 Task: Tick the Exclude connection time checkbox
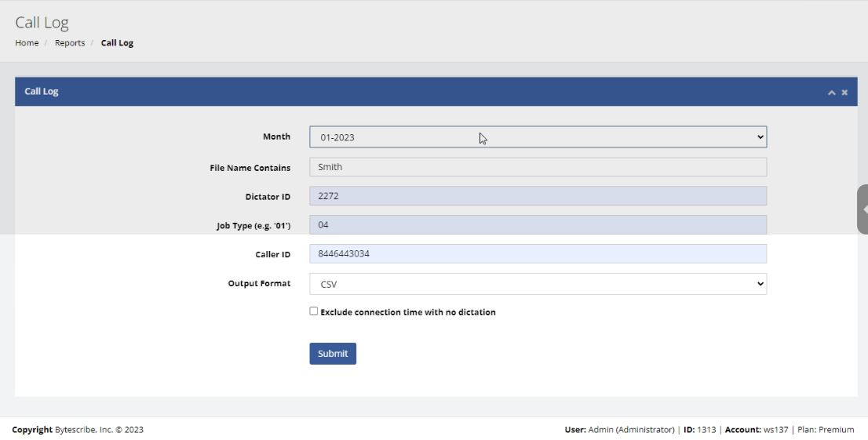[313, 311]
